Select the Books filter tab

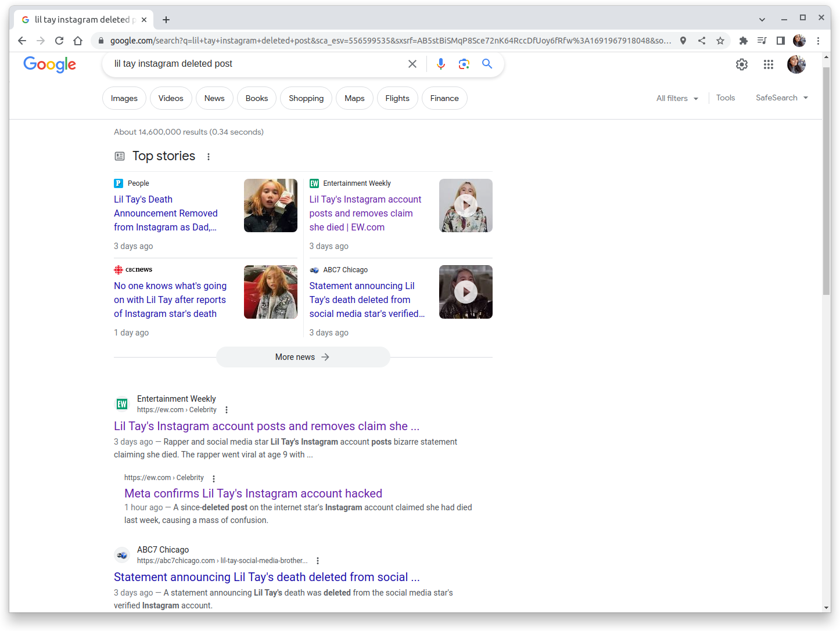257,98
